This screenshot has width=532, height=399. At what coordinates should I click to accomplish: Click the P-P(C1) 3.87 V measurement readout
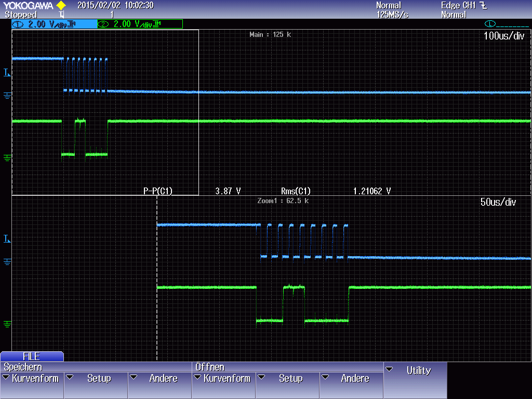coord(192,191)
